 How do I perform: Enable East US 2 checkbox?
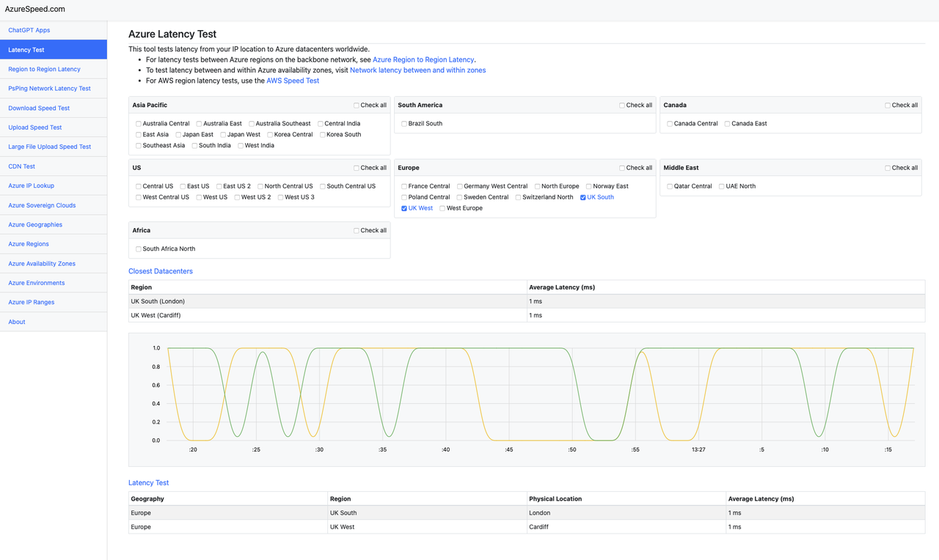point(219,186)
